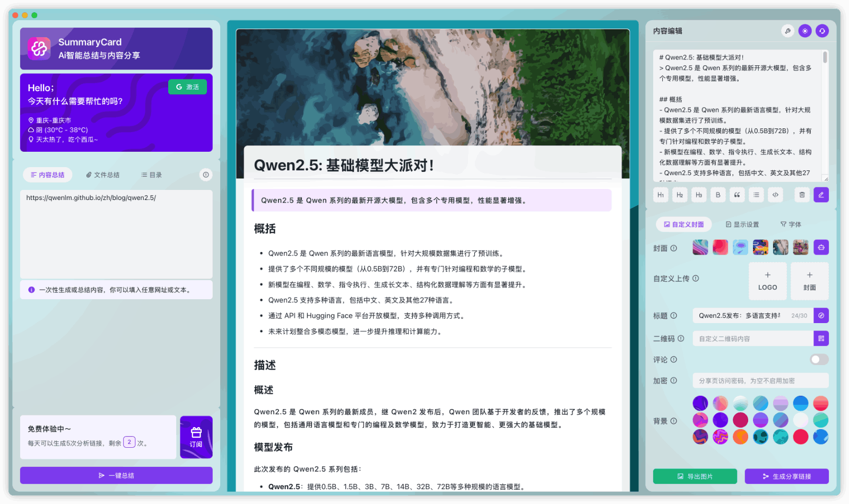This screenshot has height=504, width=849.
Task: Enable the 评论 comments toggle
Action: [x=819, y=359]
